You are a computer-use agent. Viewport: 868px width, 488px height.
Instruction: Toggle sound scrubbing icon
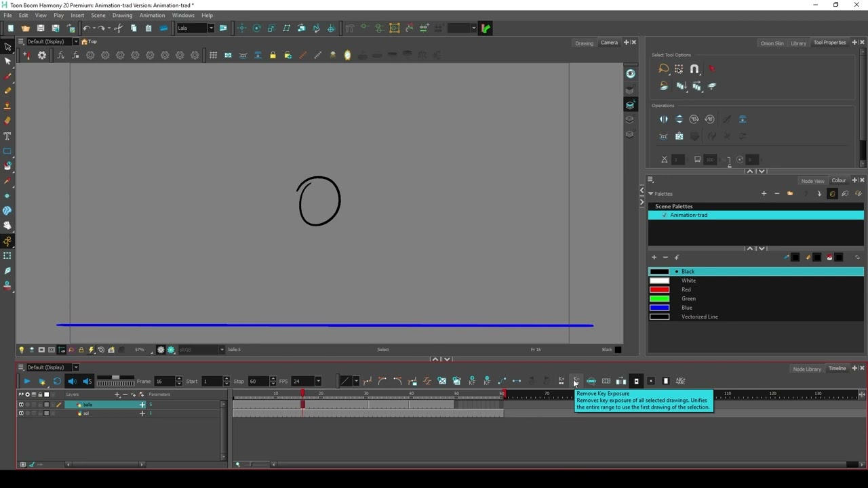pyautogui.click(x=87, y=381)
